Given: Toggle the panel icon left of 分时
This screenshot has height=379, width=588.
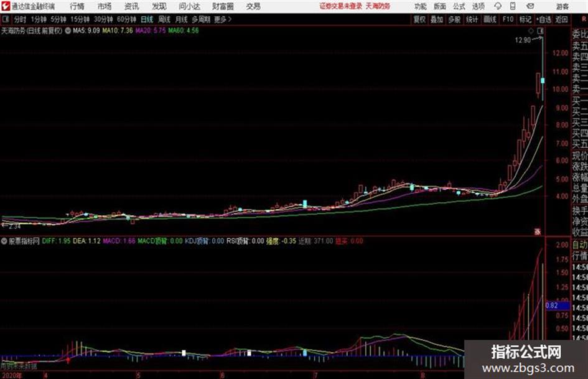Looking at the screenshot, I should [x=5, y=19].
